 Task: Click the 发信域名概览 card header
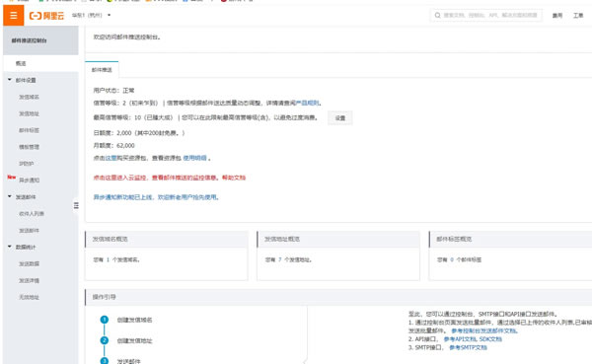pyautogui.click(x=167, y=239)
